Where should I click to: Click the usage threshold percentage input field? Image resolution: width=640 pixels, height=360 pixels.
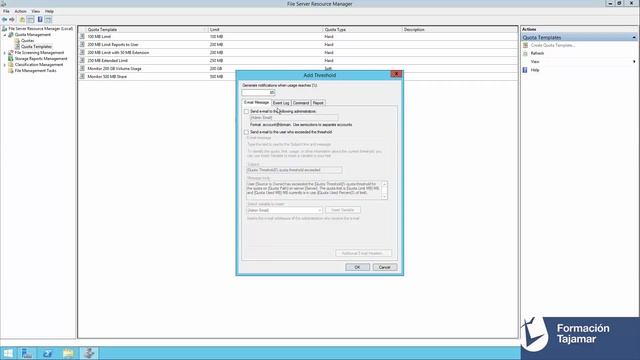pos(259,93)
